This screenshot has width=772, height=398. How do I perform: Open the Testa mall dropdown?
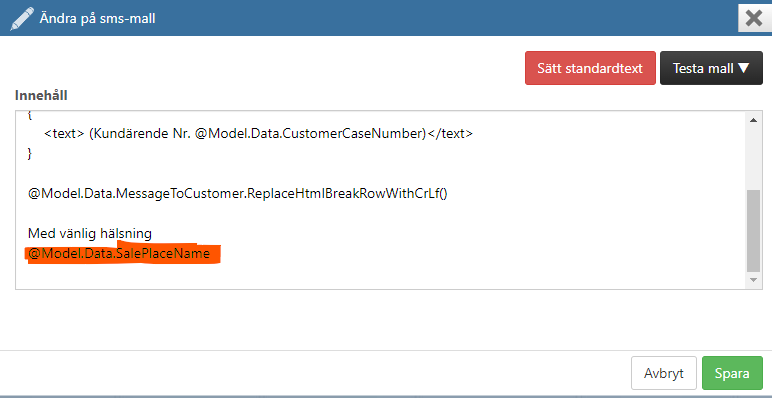(x=711, y=68)
